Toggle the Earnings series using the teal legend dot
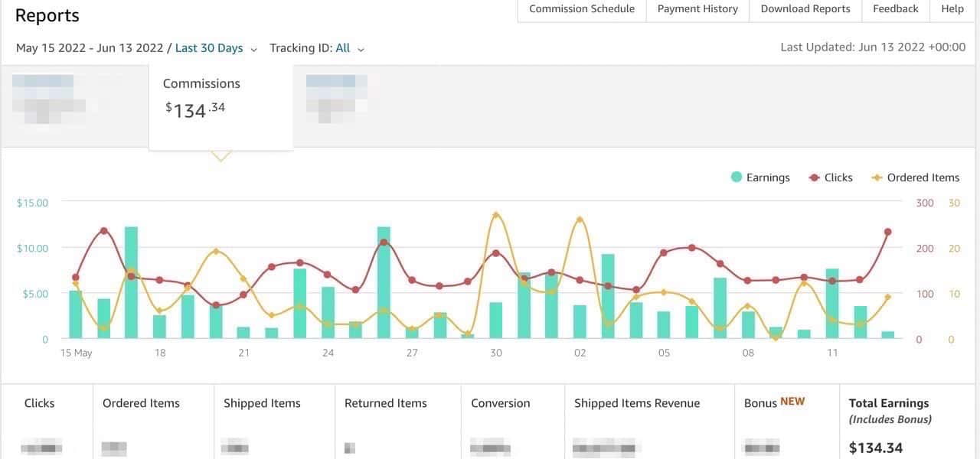This screenshot has height=459, width=980. (x=736, y=177)
